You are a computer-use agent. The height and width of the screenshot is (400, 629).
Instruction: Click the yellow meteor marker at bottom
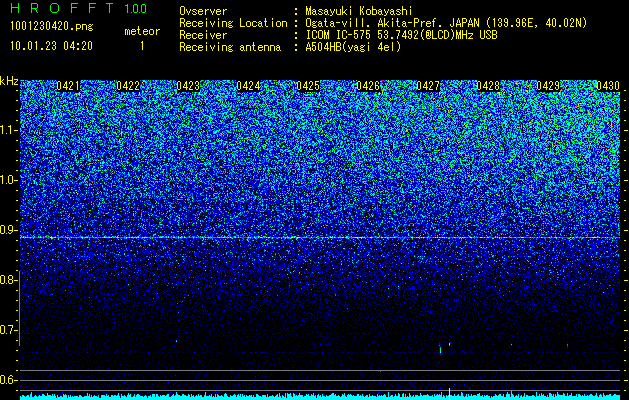click(449, 394)
